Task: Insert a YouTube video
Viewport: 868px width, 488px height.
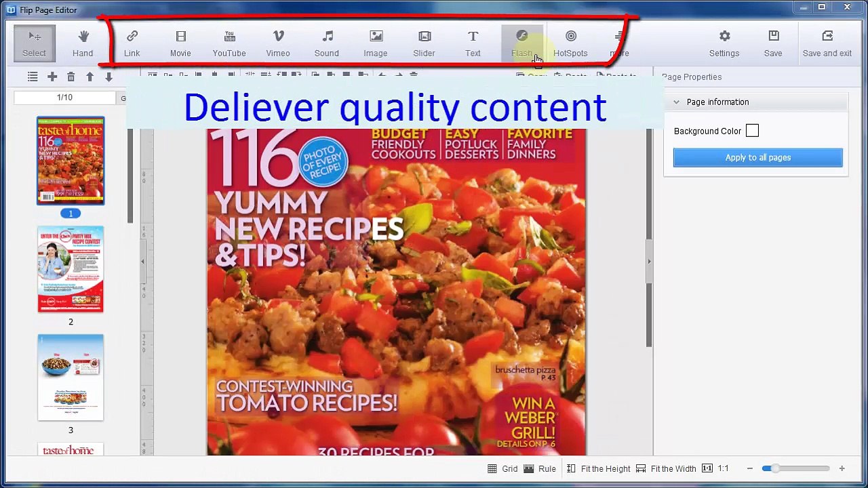Action: [229, 43]
